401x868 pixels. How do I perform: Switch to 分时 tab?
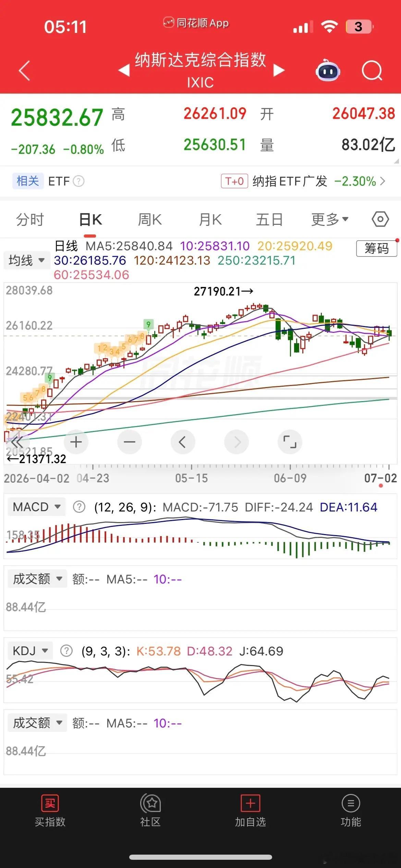click(30, 219)
